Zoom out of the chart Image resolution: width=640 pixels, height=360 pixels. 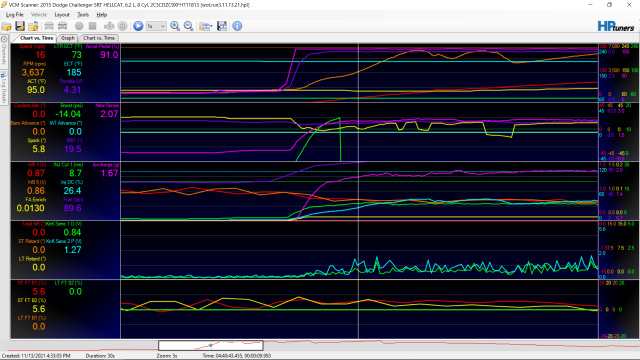point(189,26)
